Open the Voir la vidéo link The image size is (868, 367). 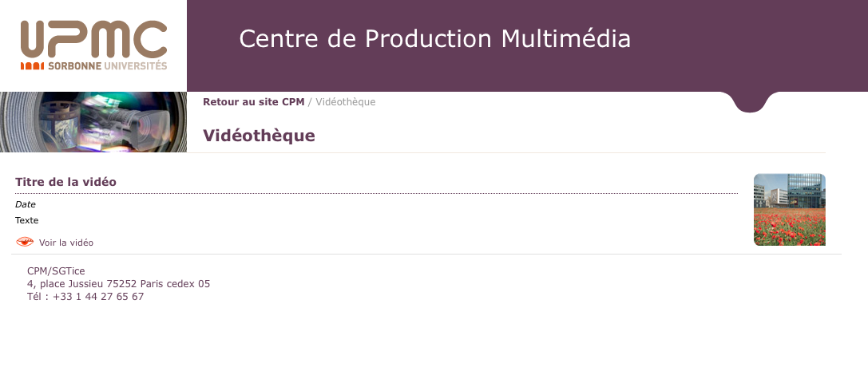[x=65, y=243]
